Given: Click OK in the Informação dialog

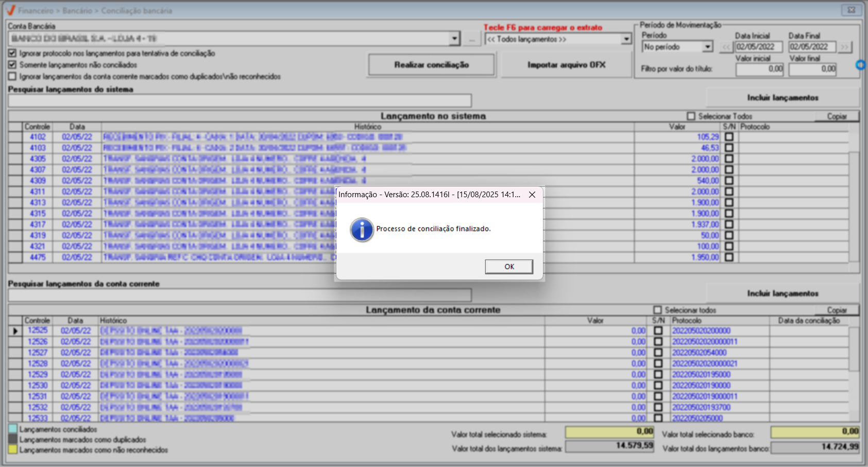Looking at the screenshot, I should 509,266.
